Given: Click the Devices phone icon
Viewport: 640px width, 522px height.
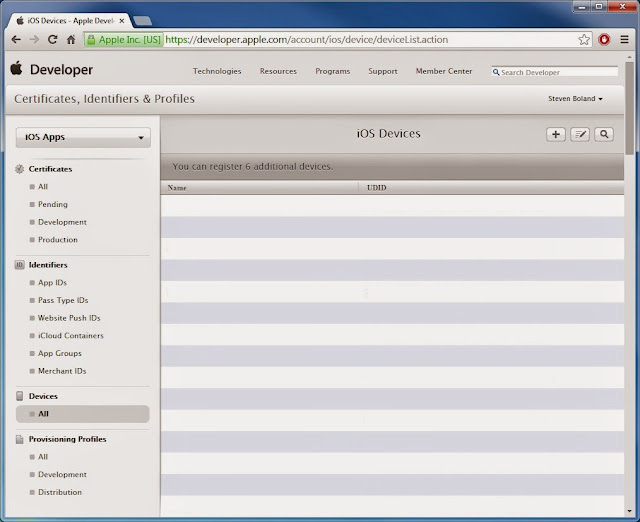Looking at the screenshot, I should (20, 396).
